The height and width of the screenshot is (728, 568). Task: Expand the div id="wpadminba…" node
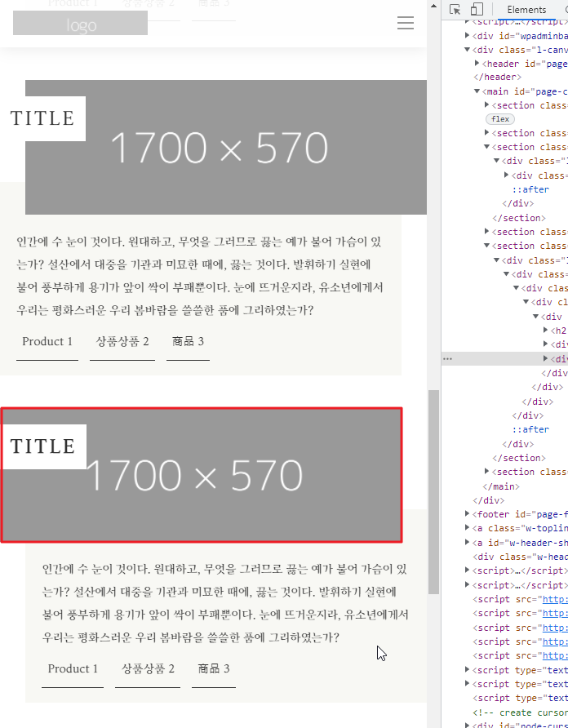(468, 35)
